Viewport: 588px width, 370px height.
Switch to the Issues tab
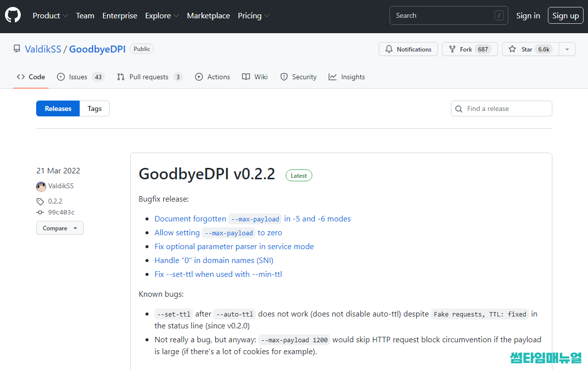[80, 77]
